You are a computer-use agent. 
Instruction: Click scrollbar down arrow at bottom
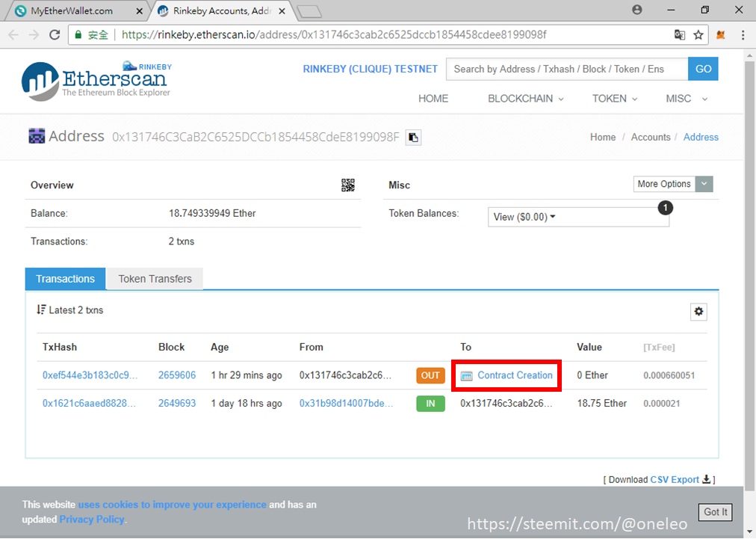[749, 532]
